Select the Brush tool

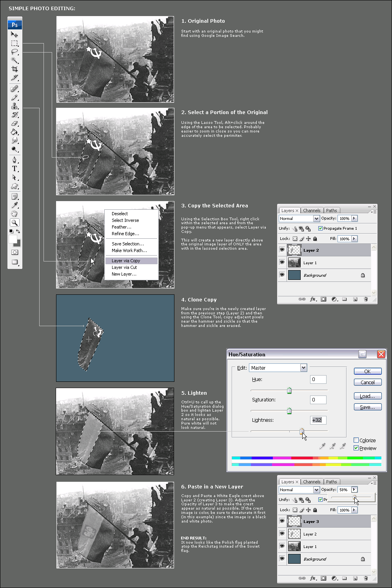15,98
